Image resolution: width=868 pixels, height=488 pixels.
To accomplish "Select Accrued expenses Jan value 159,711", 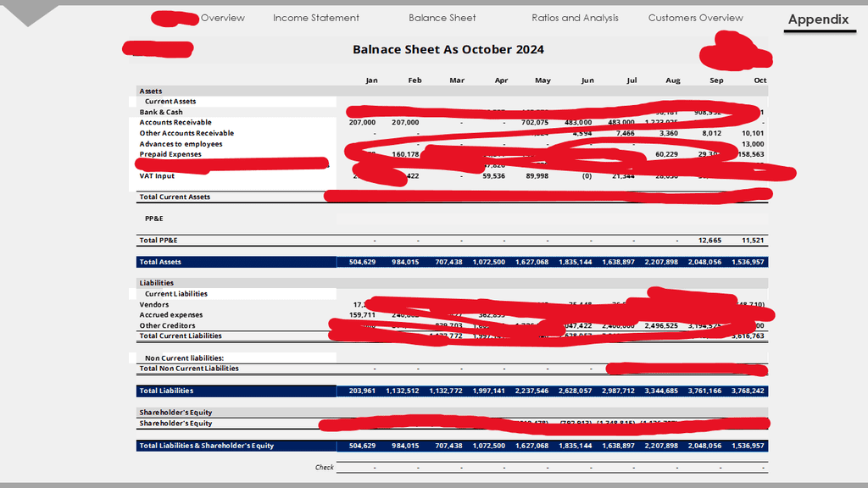I will click(x=362, y=315).
